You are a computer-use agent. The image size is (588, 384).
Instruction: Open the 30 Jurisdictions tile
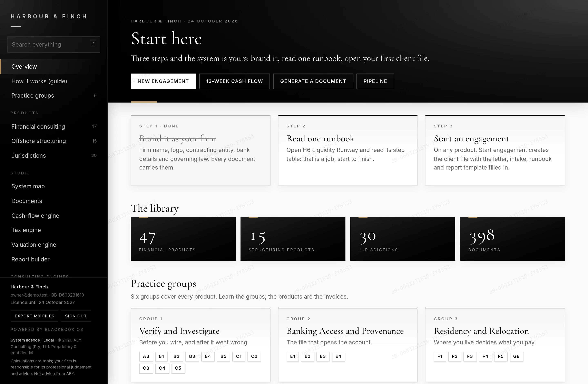point(403,239)
